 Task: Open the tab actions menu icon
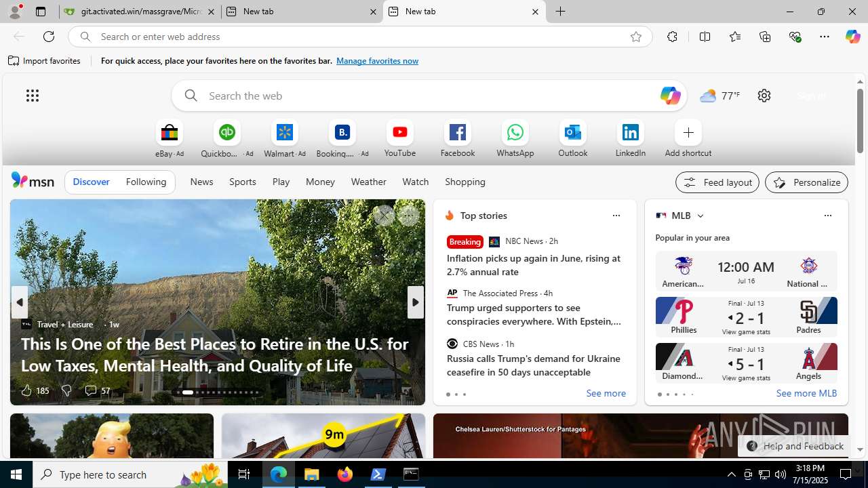click(x=41, y=12)
